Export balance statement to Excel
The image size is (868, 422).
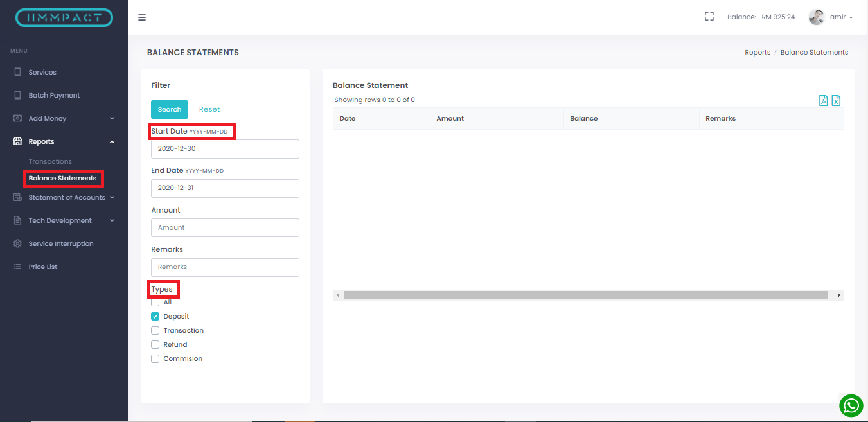tap(836, 100)
